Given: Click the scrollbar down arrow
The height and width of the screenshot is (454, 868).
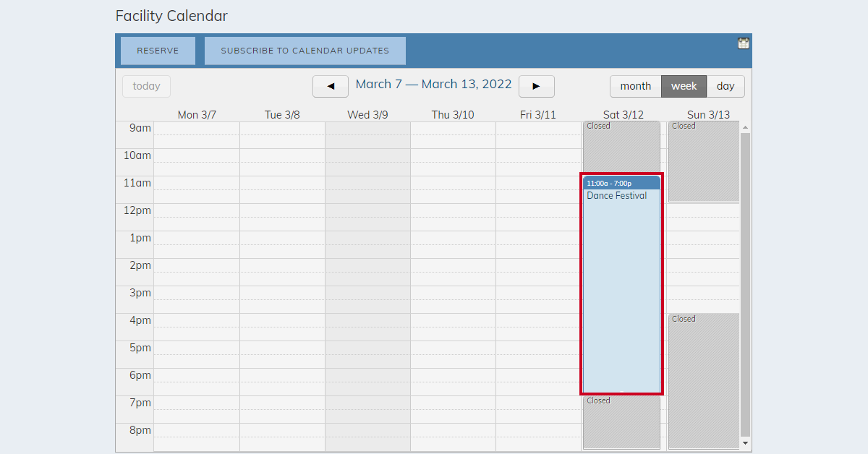Looking at the screenshot, I should [746, 442].
